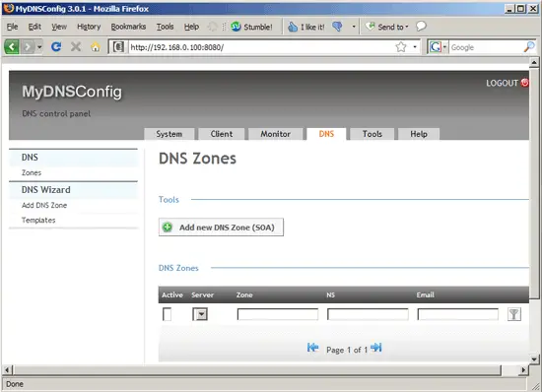Screen dimensions: 542x392
Task: Bookmark this page with the star icon
Action: 401,46
